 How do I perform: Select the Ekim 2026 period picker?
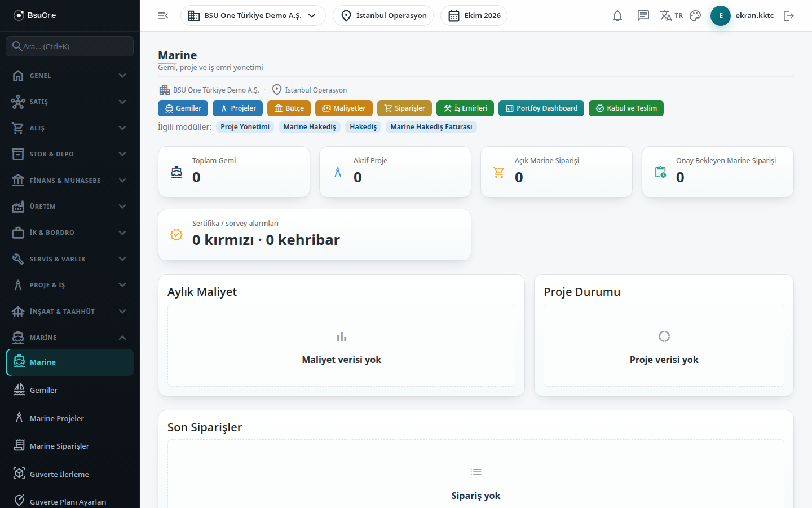point(474,16)
